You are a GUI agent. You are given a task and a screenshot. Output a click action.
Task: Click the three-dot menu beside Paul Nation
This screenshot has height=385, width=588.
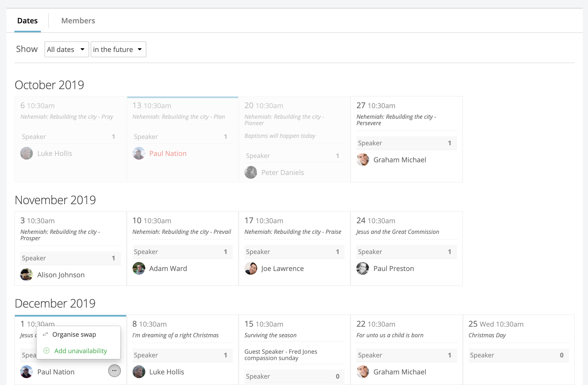114,371
